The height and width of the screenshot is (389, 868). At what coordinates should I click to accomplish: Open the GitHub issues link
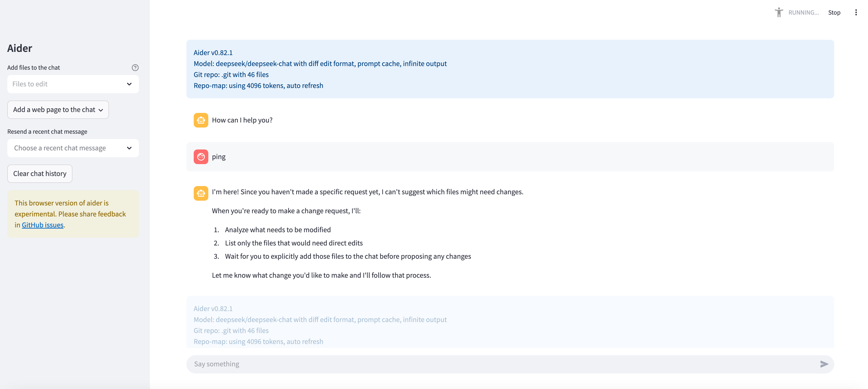click(x=42, y=225)
